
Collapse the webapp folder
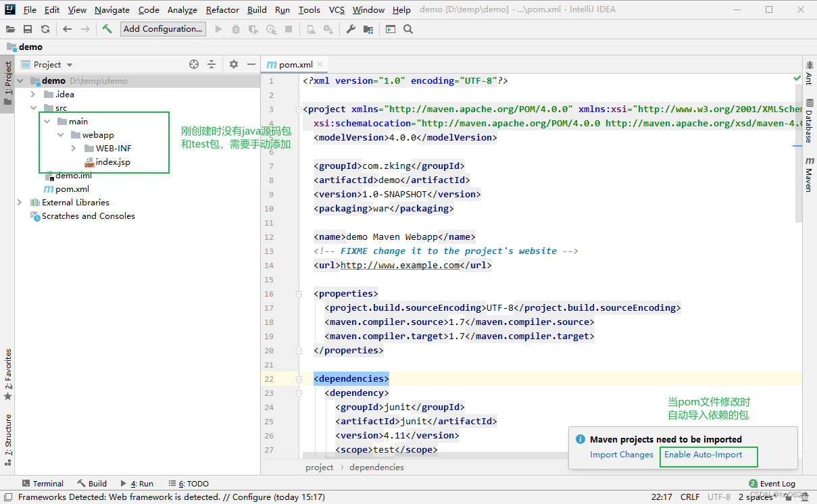pos(60,135)
